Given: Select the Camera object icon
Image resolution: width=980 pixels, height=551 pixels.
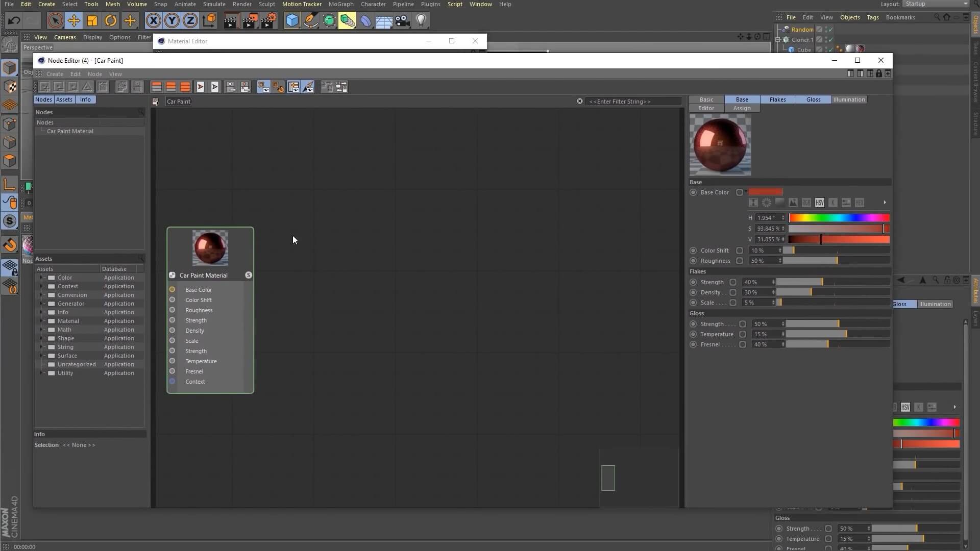Looking at the screenshot, I should point(403,20).
